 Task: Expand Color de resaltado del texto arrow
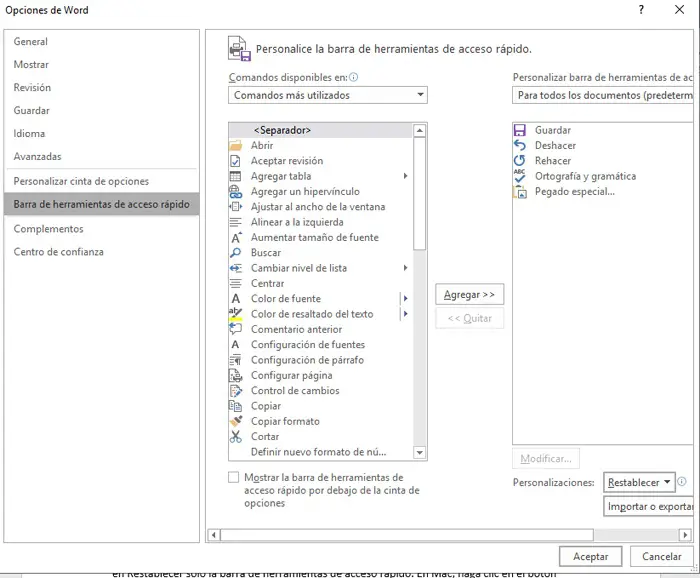405,314
